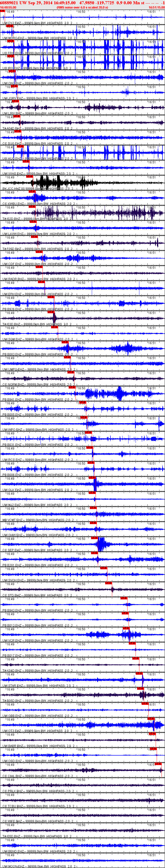Click the UW GLK EHZ station label
165x868 pixels.
click(x=37, y=490)
